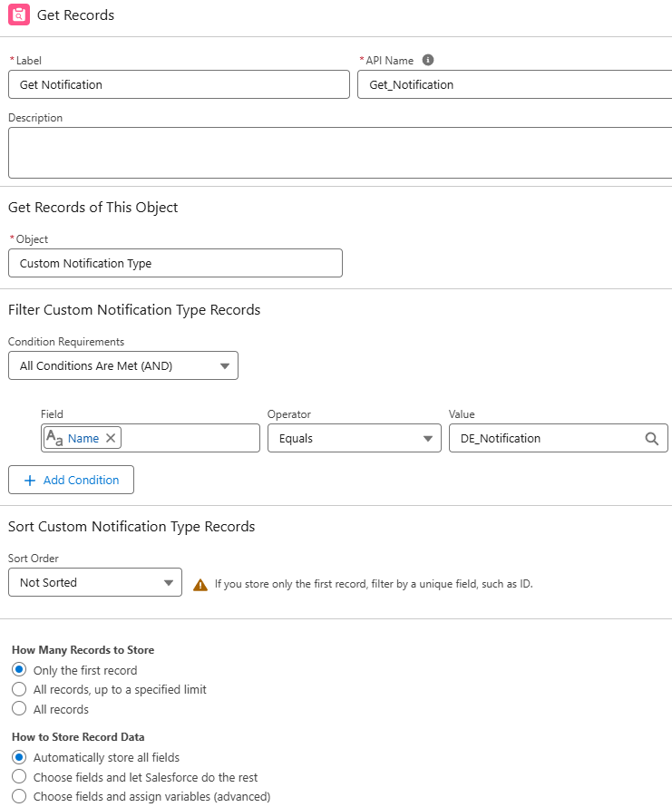Select All records, up to a specified limit
The image size is (672, 807).
point(19,689)
